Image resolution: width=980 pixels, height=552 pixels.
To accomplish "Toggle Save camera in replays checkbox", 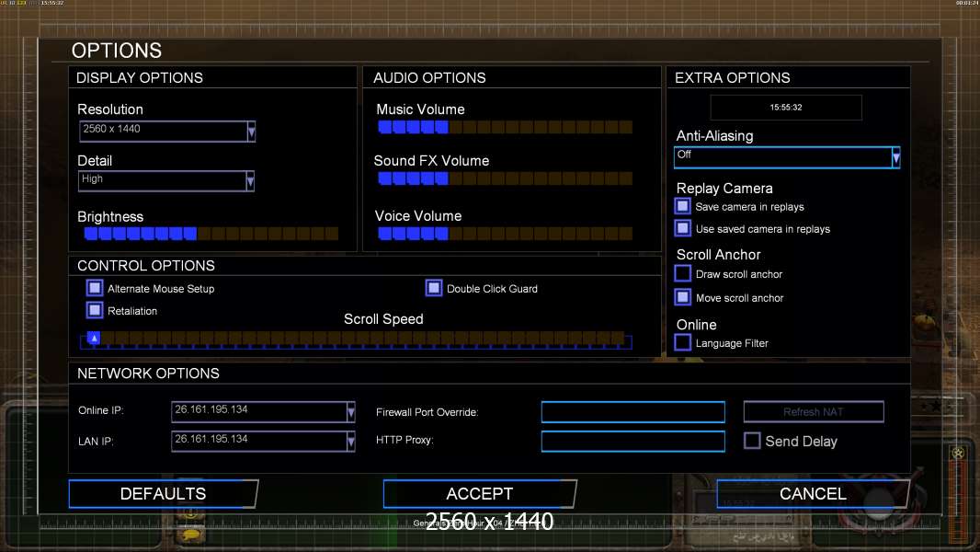I will [682, 207].
